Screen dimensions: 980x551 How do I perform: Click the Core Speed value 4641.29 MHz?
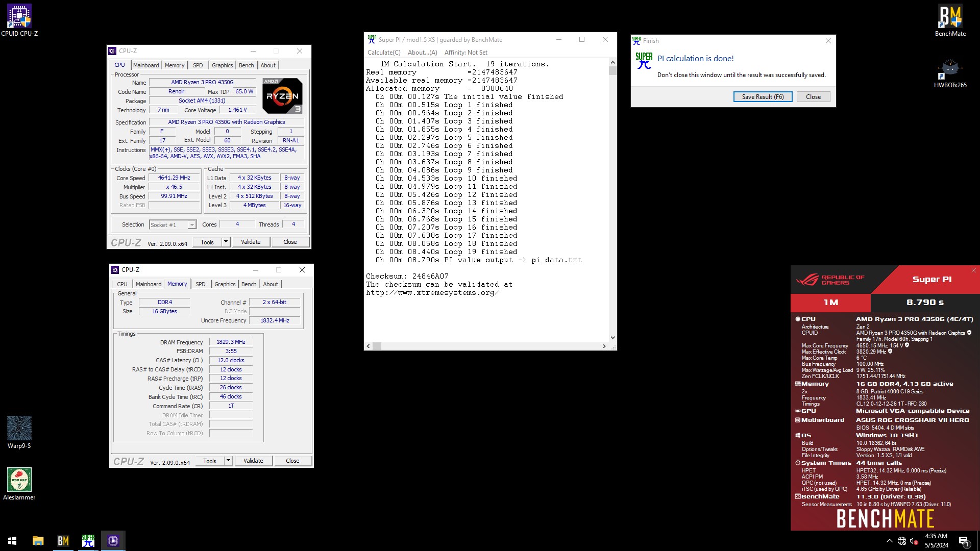174,178
